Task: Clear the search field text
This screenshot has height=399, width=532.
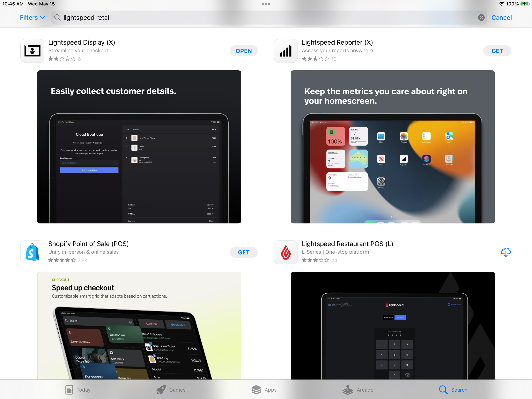Action: [x=481, y=18]
